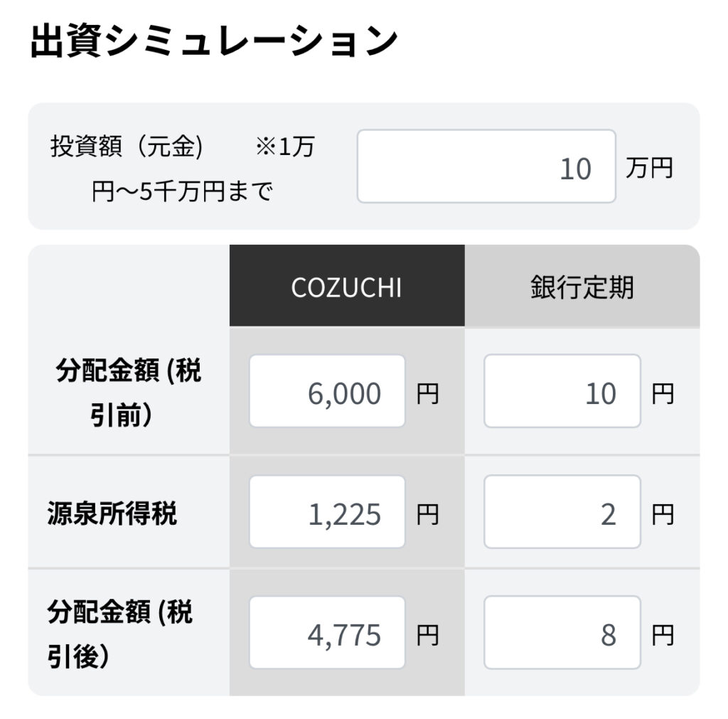Select the 銀行定期 column header
The width and height of the screenshot is (728, 719).
point(582,286)
